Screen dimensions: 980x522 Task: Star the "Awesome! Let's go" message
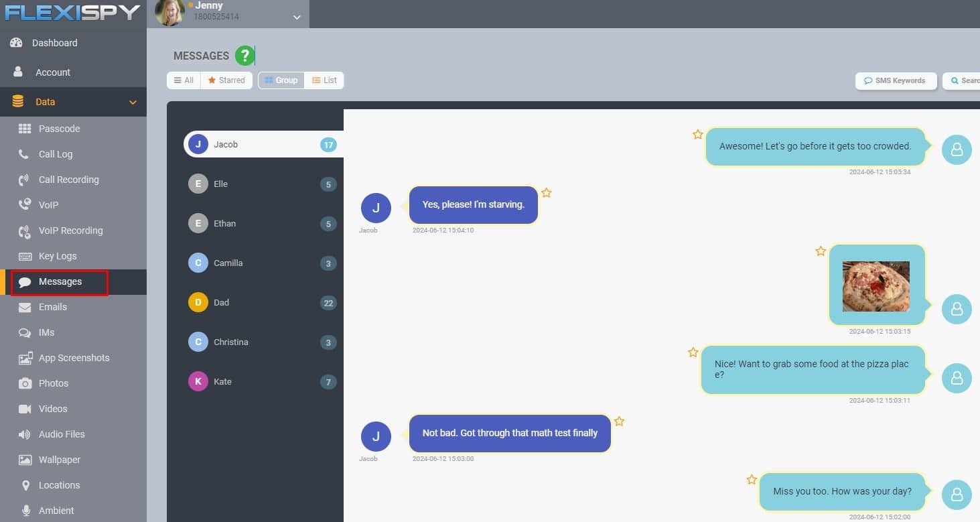coord(697,135)
